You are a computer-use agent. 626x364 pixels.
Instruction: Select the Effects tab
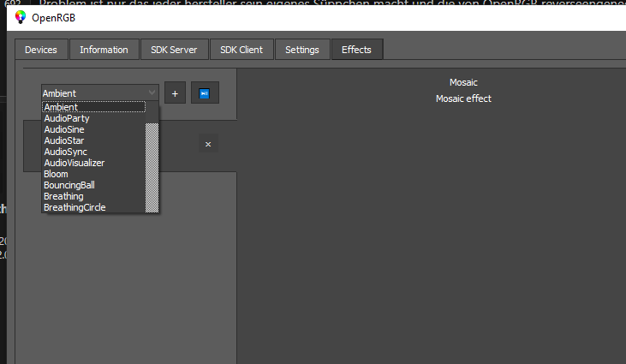click(x=356, y=50)
